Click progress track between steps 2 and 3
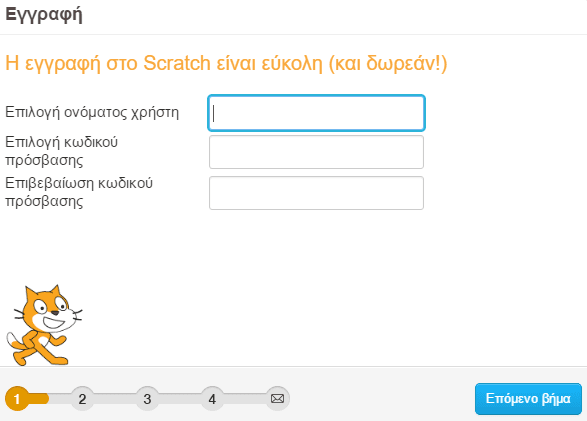 tap(115, 399)
